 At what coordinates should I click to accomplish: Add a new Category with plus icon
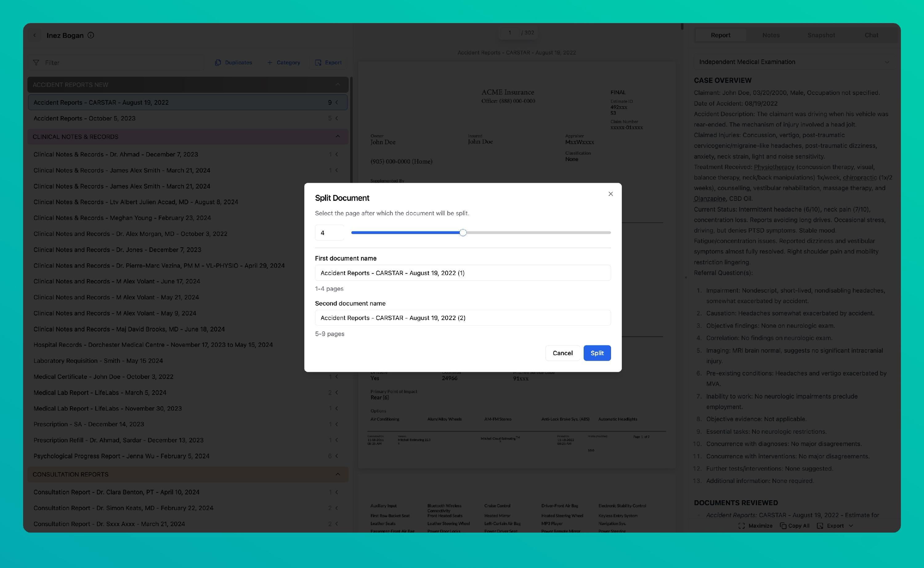coord(270,63)
